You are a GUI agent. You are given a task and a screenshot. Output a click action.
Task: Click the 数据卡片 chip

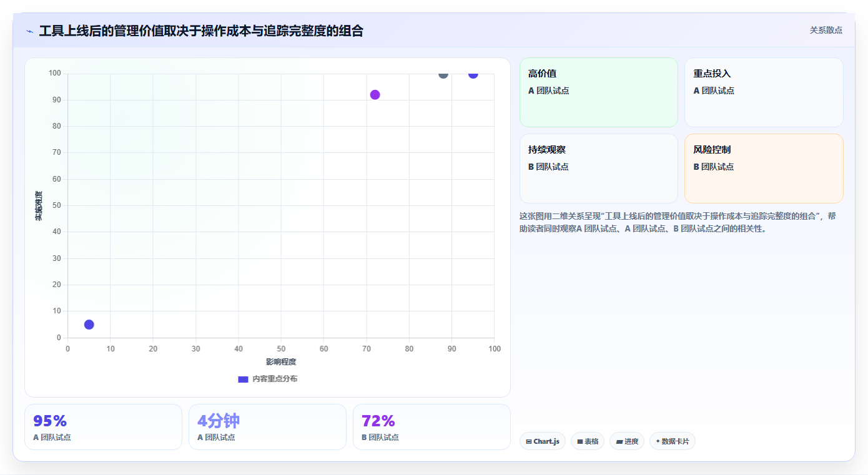click(673, 441)
